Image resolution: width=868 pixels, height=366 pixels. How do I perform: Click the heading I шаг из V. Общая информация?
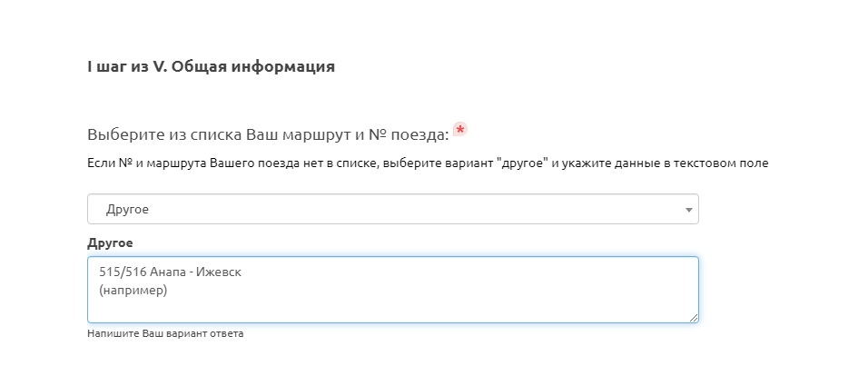pos(211,66)
